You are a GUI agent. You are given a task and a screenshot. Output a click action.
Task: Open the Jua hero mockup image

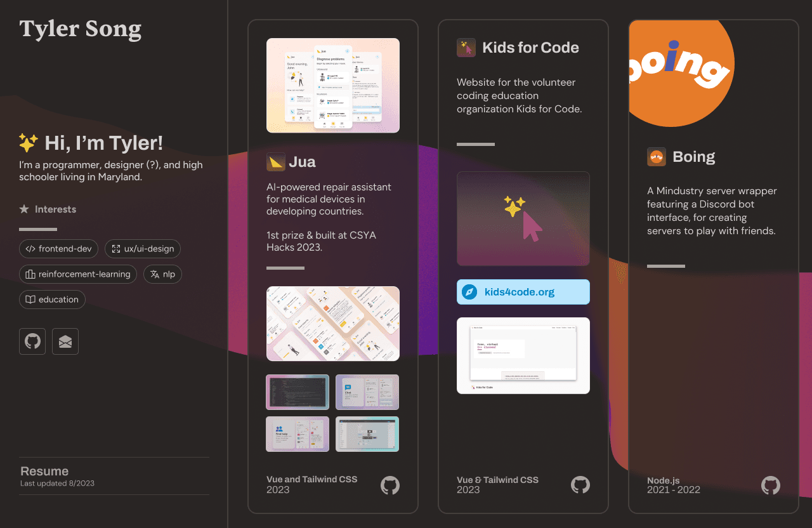pyautogui.click(x=333, y=86)
